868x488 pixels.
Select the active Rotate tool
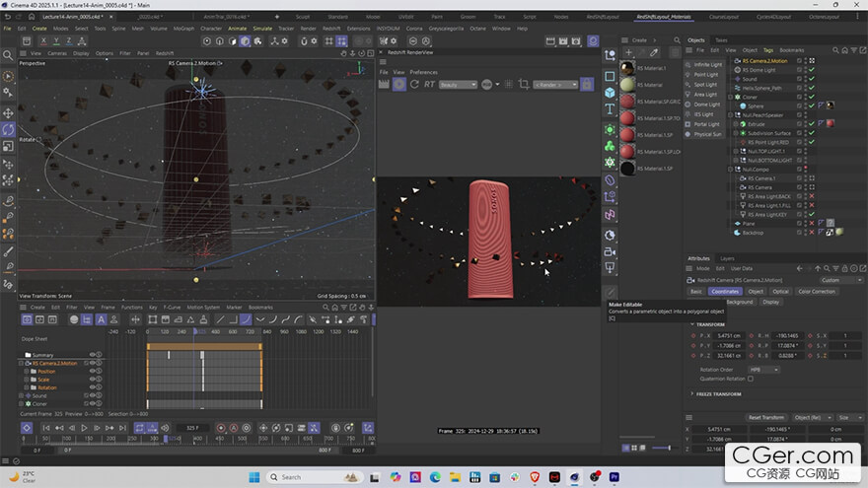pyautogui.click(x=8, y=129)
